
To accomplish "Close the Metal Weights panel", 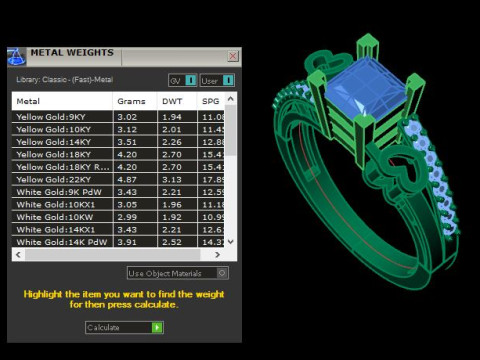I will pyautogui.click(x=233, y=56).
